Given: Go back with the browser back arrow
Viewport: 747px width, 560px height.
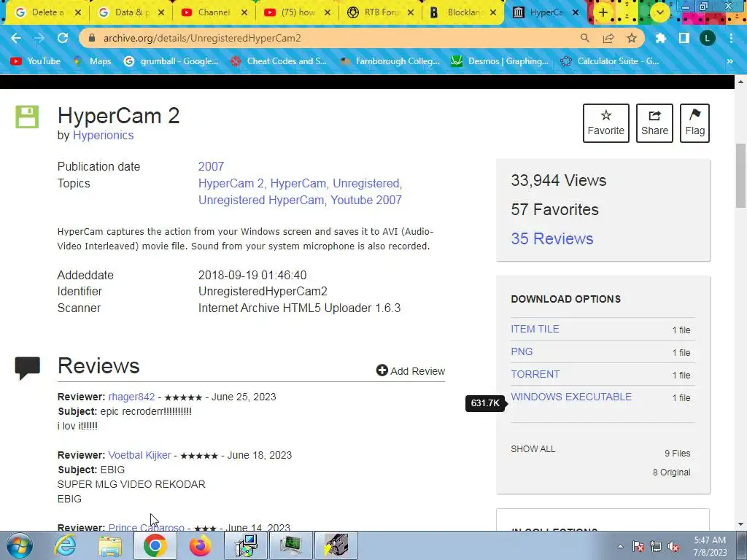Looking at the screenshot, I should click(x=16, y=38).
